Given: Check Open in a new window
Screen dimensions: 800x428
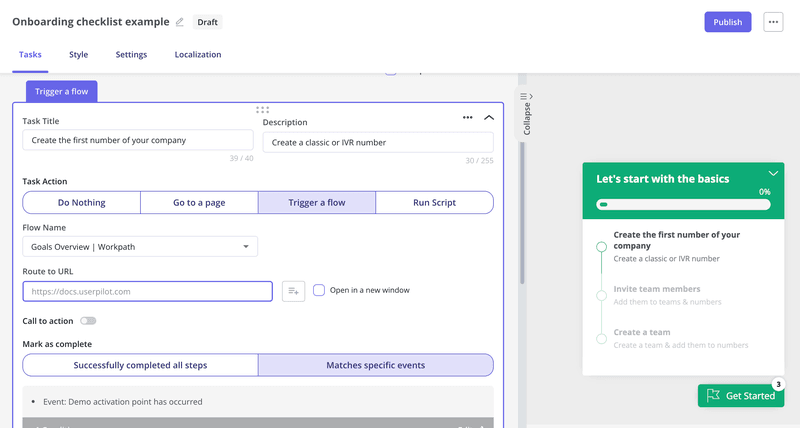Looking at the screenshot, I should (319, 290).
